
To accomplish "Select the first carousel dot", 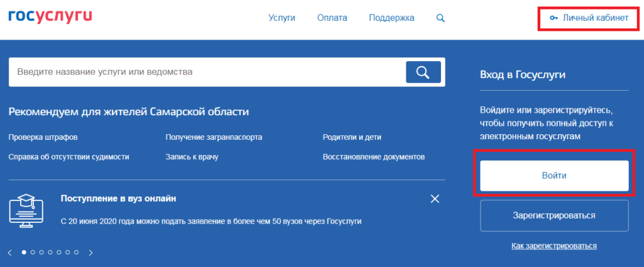I will (x=24, y=252).
